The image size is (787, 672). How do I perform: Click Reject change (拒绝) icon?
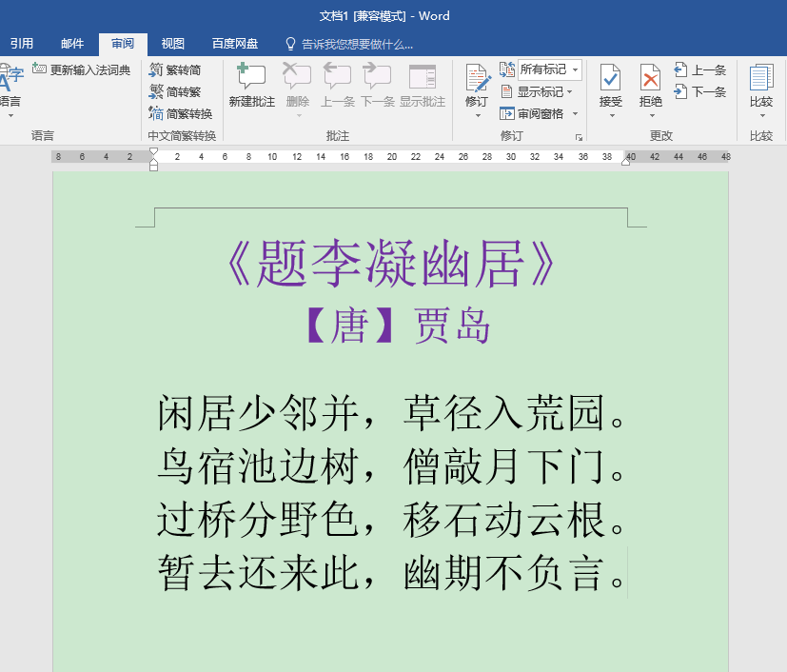[651, 77]
